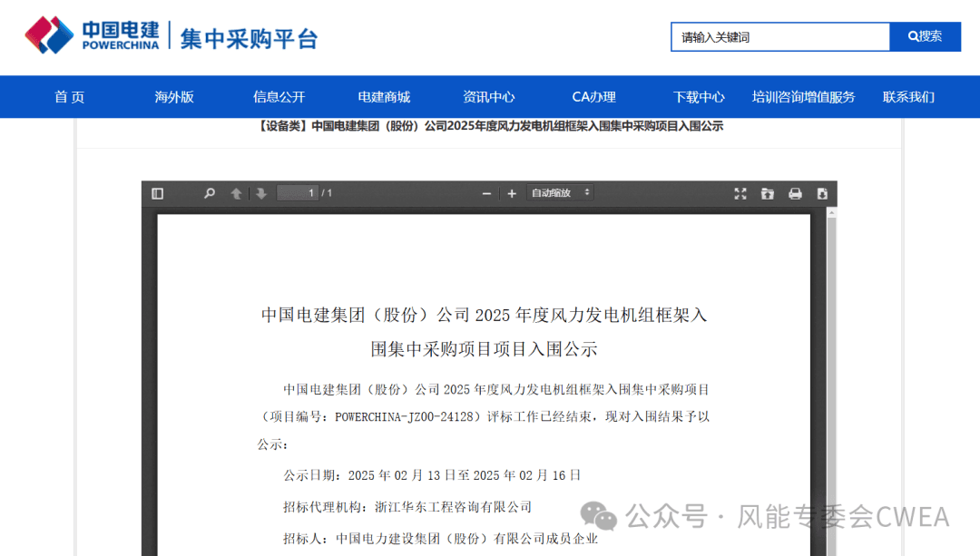
Task: Zoom out with the minus button
Action: tap(486, 193)
